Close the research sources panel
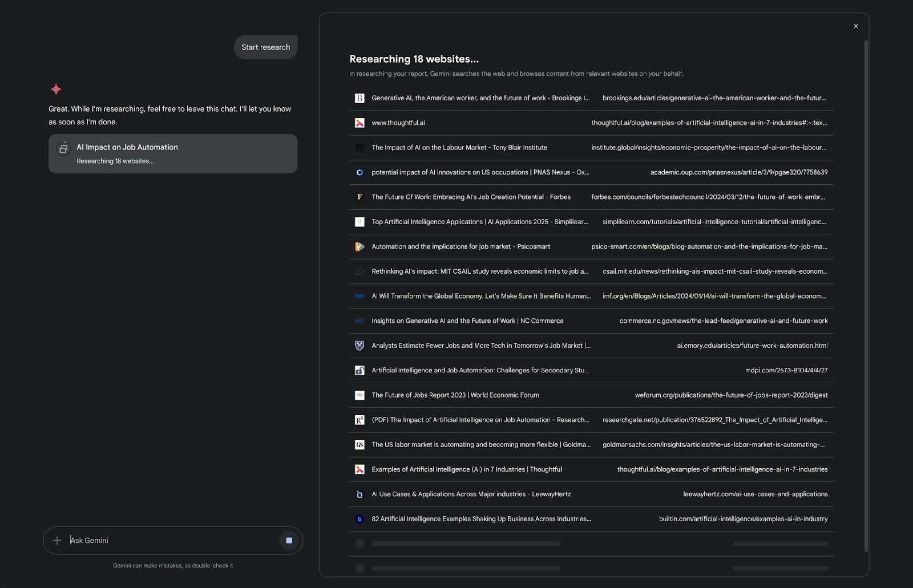The height and width of the screenshot is (588, 913). 856,26
